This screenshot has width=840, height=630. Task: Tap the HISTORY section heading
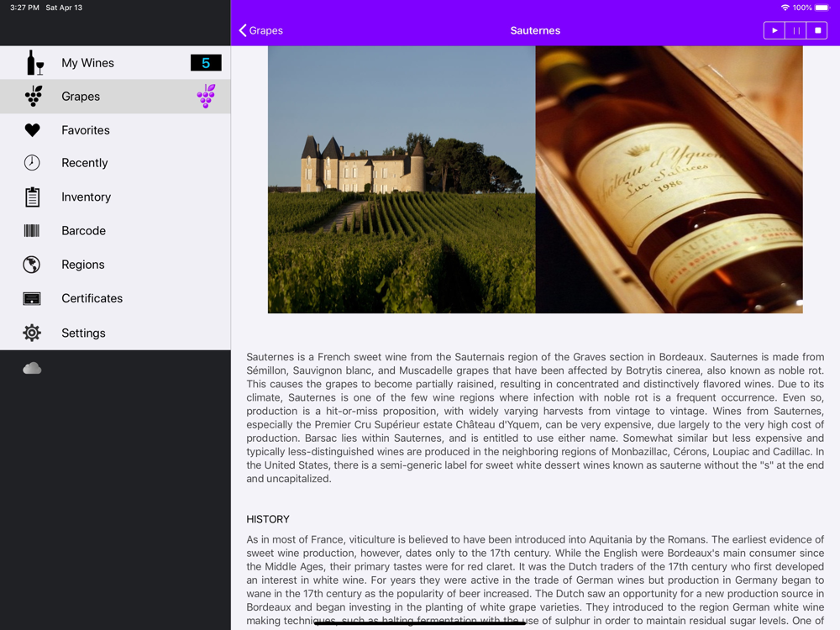pyautogui.click(x=268, y=519)
